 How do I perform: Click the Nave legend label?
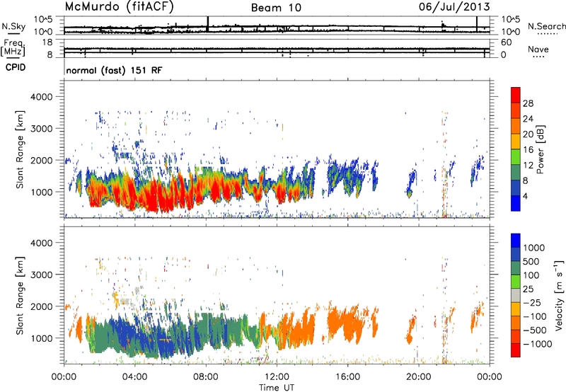(538, 49)
